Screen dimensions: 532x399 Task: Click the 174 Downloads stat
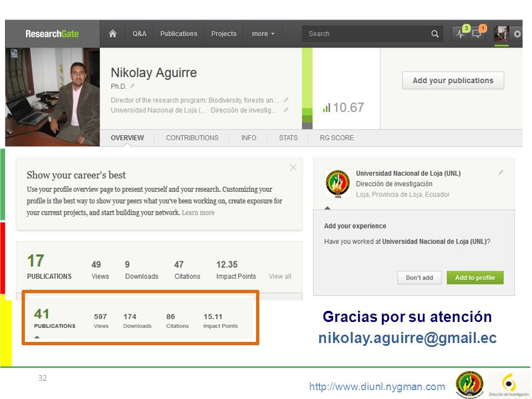[x=137, y=321]
